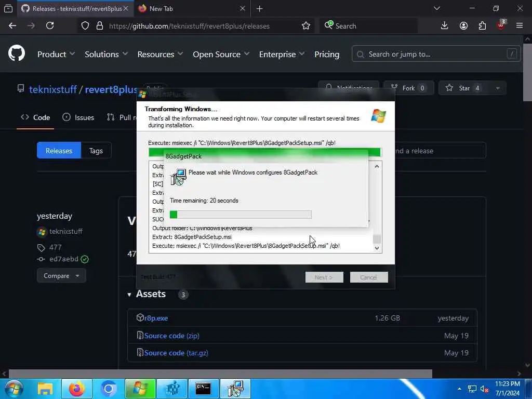Click the Search or jump to field

tap(436, 54)
